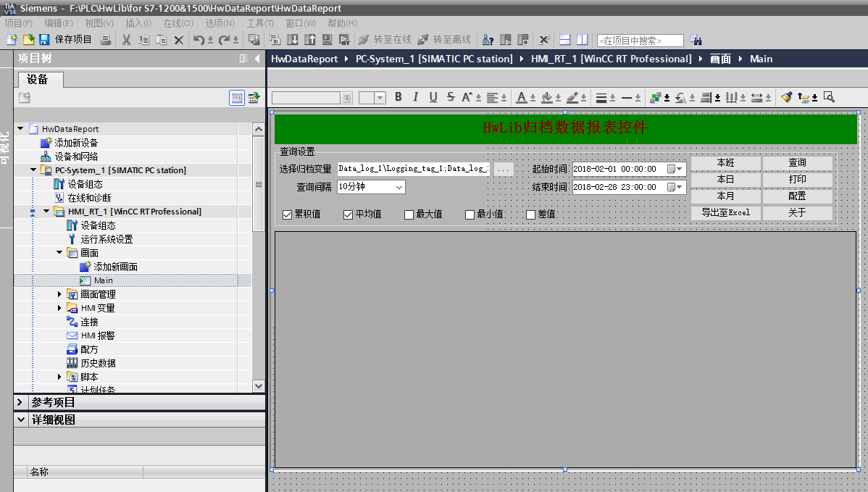Open the 插入(I) menu

[x=138, y=23]
